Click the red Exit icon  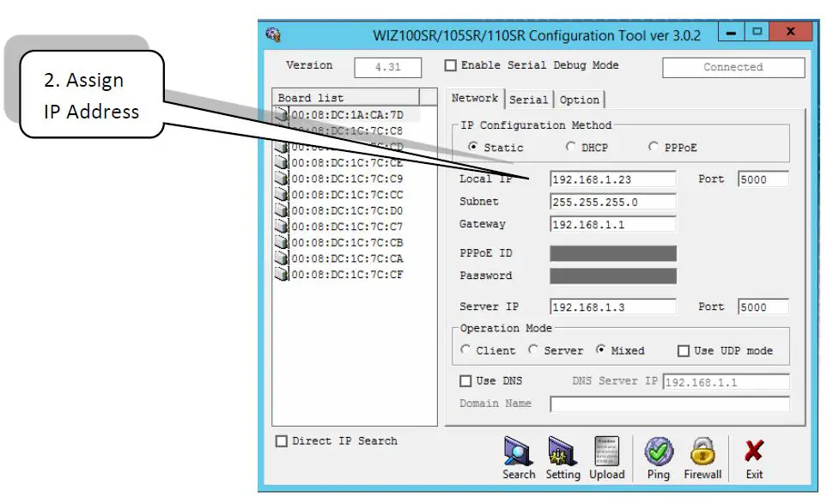[754, 452]
